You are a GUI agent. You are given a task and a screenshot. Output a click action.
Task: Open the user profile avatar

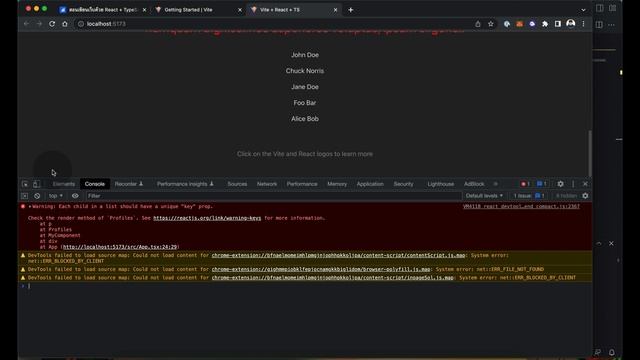571,24
